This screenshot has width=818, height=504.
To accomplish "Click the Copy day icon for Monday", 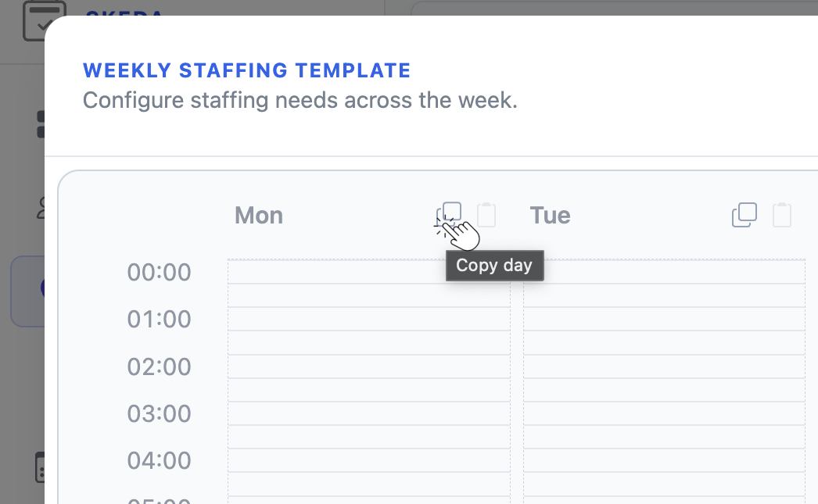I will pos(450,214).
